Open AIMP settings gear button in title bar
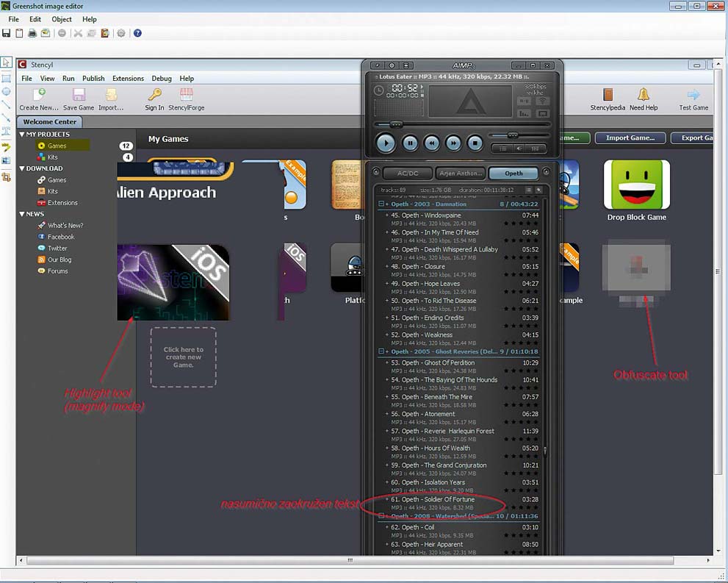Viewport: 728px width, 583px height. (392, 65)
